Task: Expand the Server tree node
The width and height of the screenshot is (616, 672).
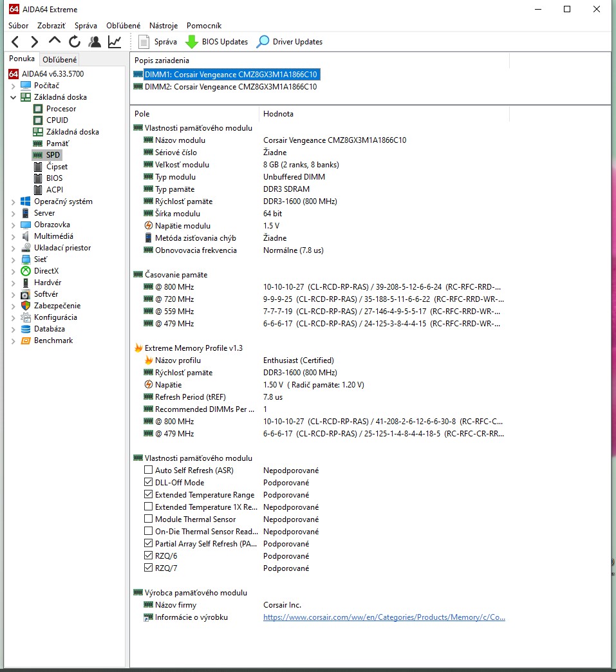Action: pyautogui.click(x=13, y=213)
